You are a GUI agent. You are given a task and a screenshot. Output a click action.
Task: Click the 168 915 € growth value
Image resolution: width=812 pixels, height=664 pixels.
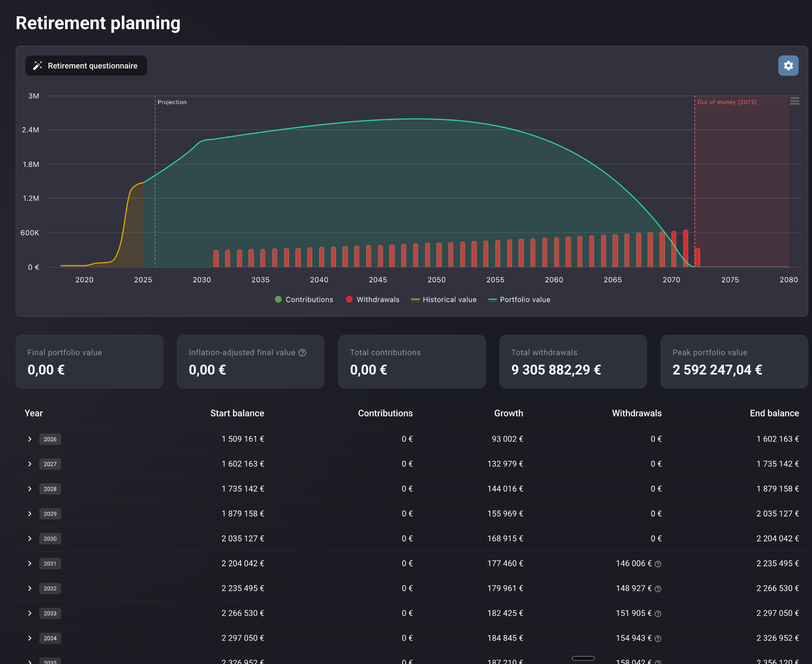[x=505, y=539]
